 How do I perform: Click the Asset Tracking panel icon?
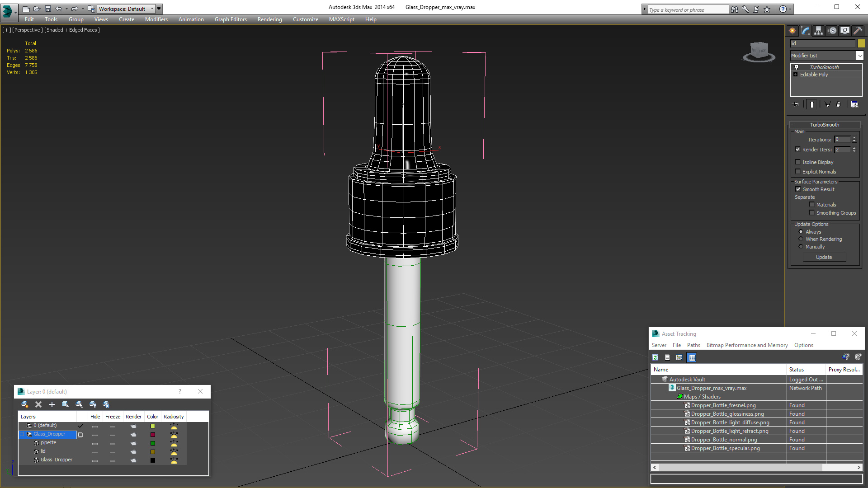(656, 333)
